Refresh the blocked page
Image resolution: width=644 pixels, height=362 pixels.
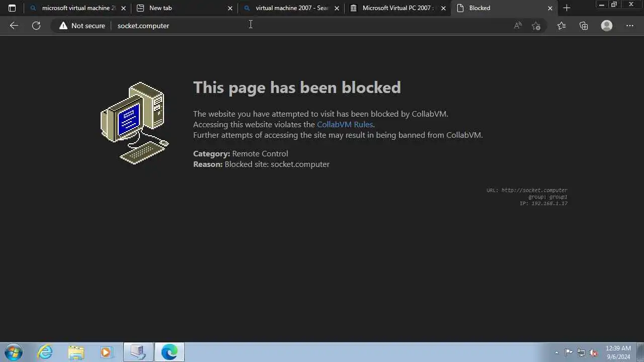tap(36, 26)
